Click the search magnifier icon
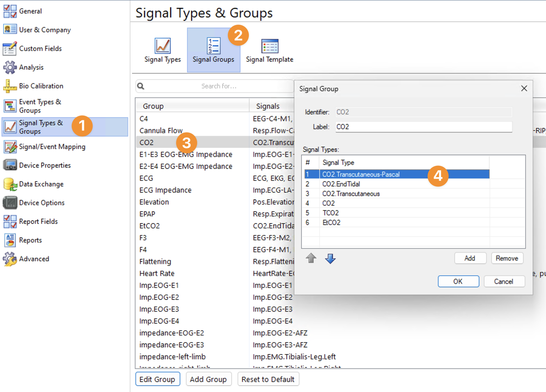Image resolution: width=546 pixels, height=392 pixels. (141, 86)
